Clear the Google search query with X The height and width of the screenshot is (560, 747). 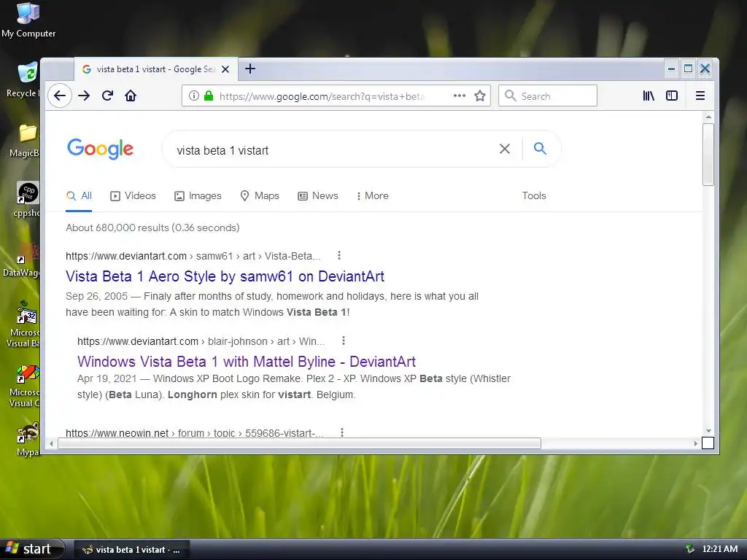pyautogui.click(x=505, y=149)
